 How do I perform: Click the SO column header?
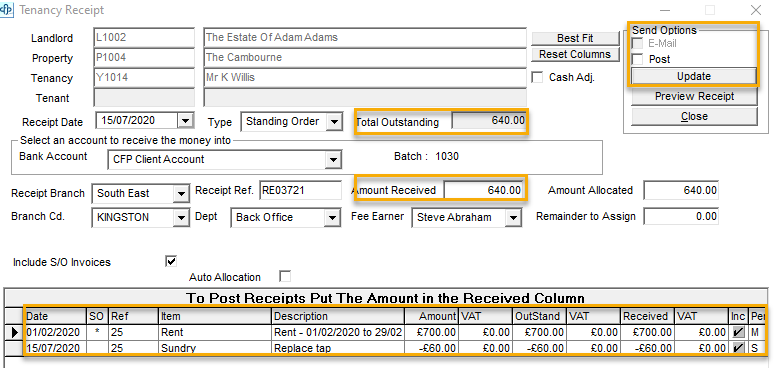pos(97,316)
